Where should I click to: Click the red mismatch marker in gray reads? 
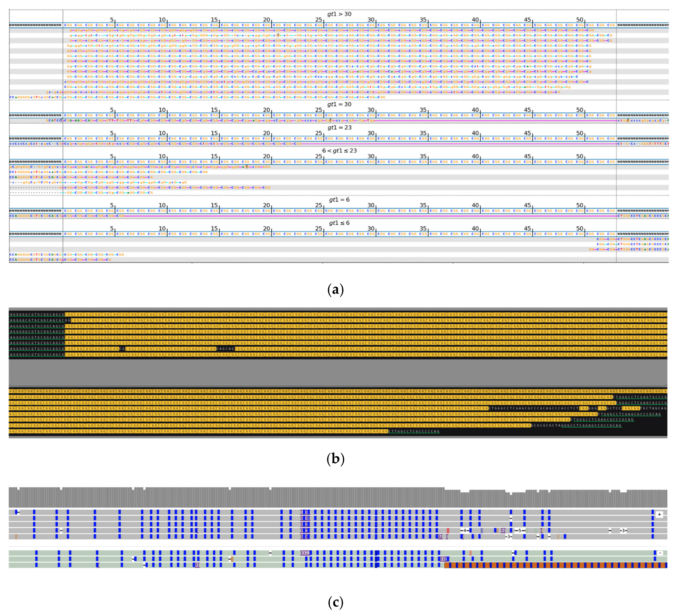tap(448, 530)
